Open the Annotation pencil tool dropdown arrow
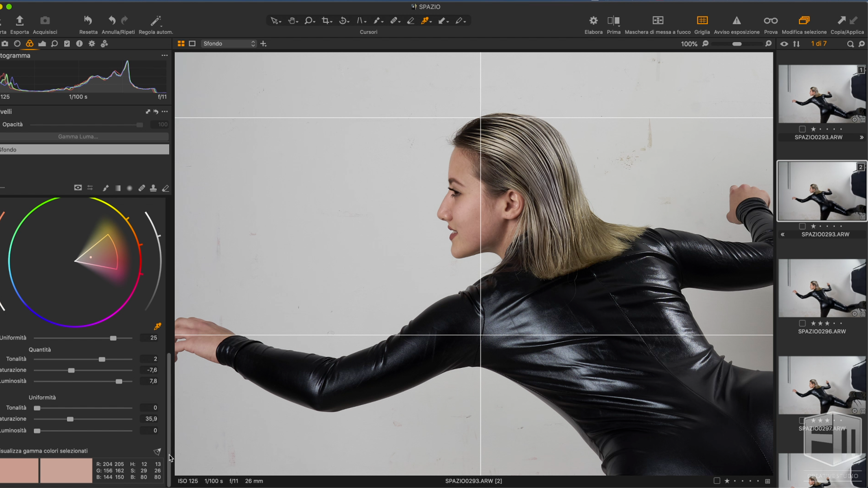This screenshot has width=868, height=488. pos(465,22)
